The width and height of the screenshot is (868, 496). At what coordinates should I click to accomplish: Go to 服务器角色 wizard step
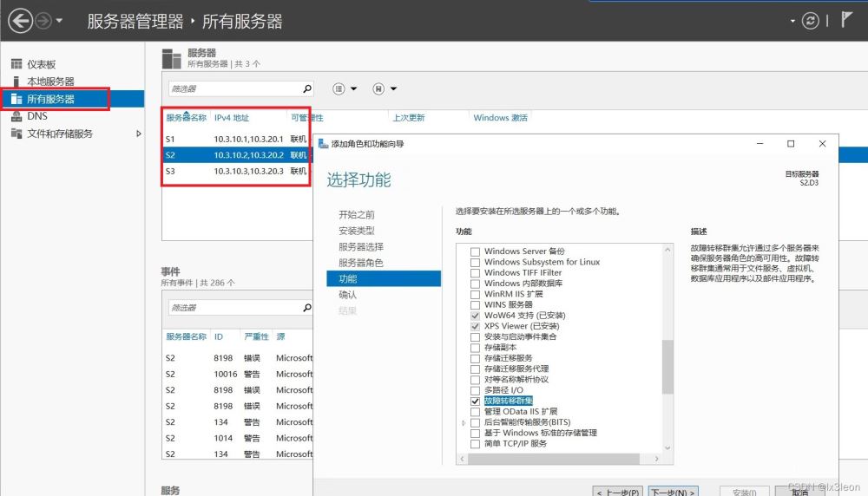tap(360, 263)
